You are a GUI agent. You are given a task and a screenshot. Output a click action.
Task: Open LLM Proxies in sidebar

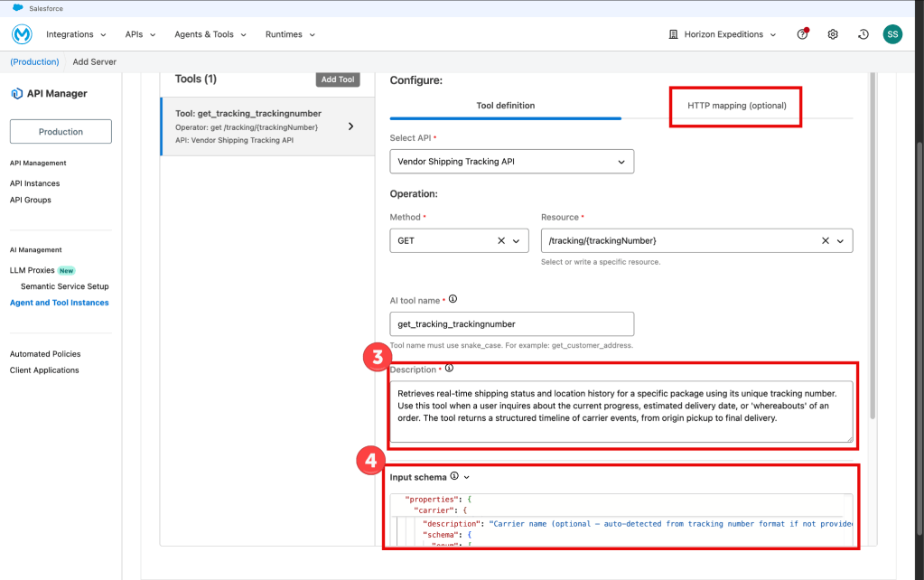[x=32, y=270]
